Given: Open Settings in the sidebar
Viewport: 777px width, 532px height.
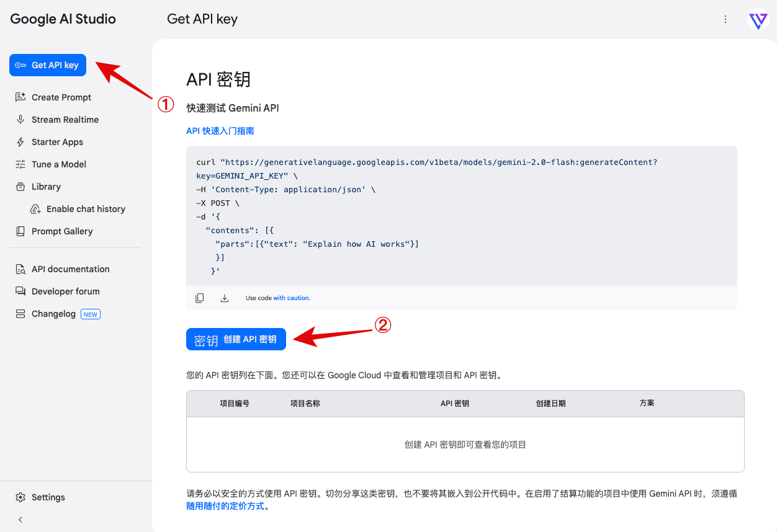Looking at the screenshot, I should click(x=40, y=497).
